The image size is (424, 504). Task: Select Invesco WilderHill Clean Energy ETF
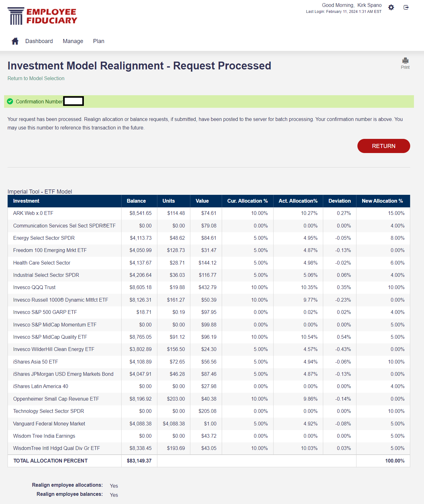[x=54, y=349]
